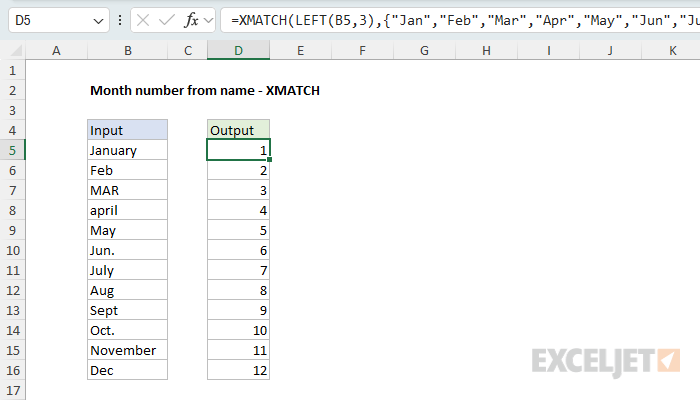Viewport: 700px width, 400px height.
Task: Select row 5 header
Action: click(12, 150)
